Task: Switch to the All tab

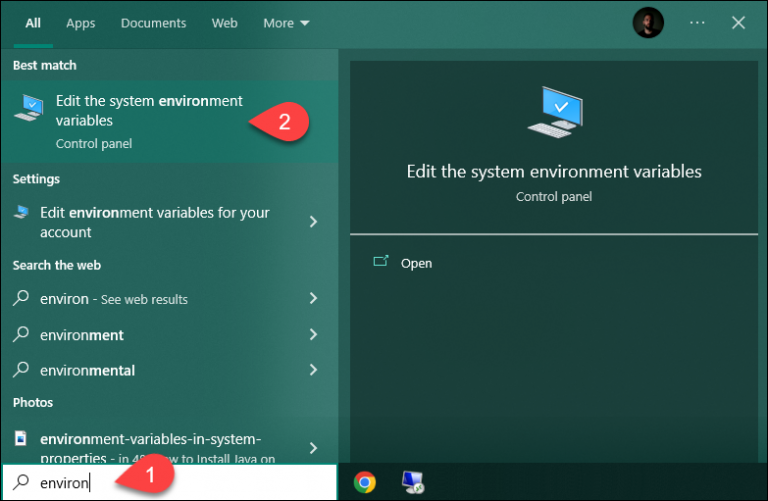Action: tap(33, 23)
